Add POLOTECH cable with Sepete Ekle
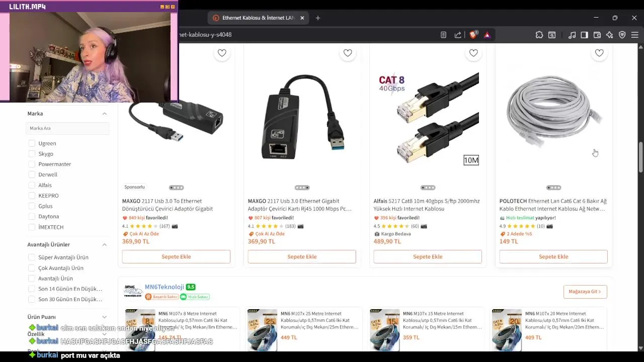 point(553,256)
